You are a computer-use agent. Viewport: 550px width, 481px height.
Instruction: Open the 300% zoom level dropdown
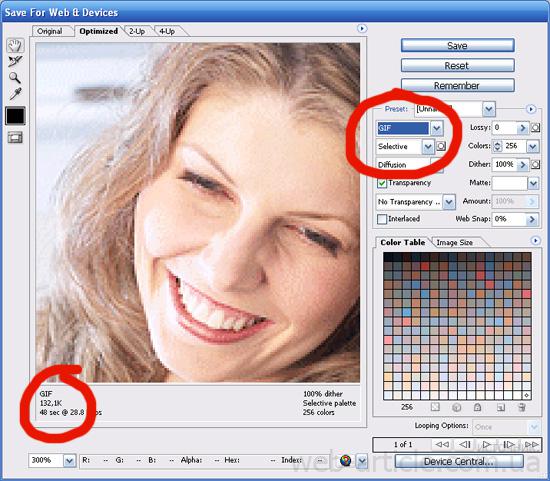69,460
